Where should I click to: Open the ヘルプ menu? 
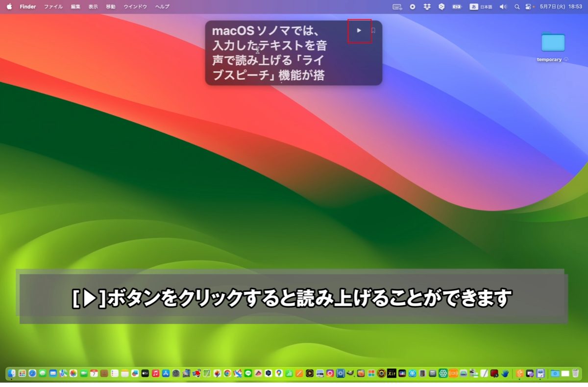click(x=162, y=7)
